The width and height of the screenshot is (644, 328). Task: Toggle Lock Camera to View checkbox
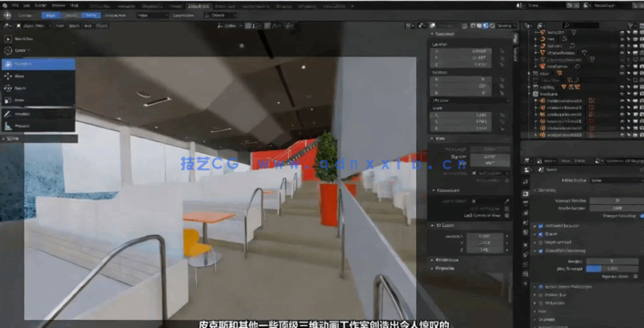[506, 215]
